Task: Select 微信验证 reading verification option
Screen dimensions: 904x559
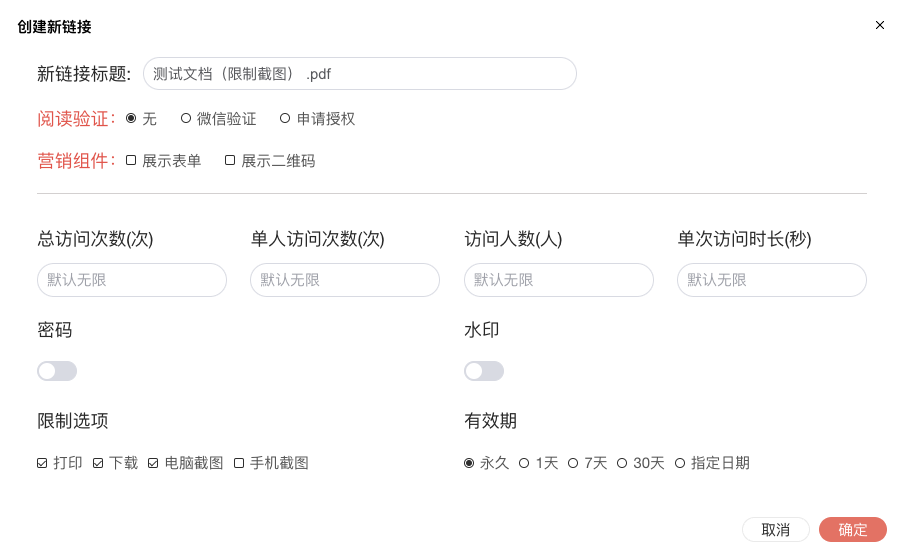Action: tap(186, 119)
